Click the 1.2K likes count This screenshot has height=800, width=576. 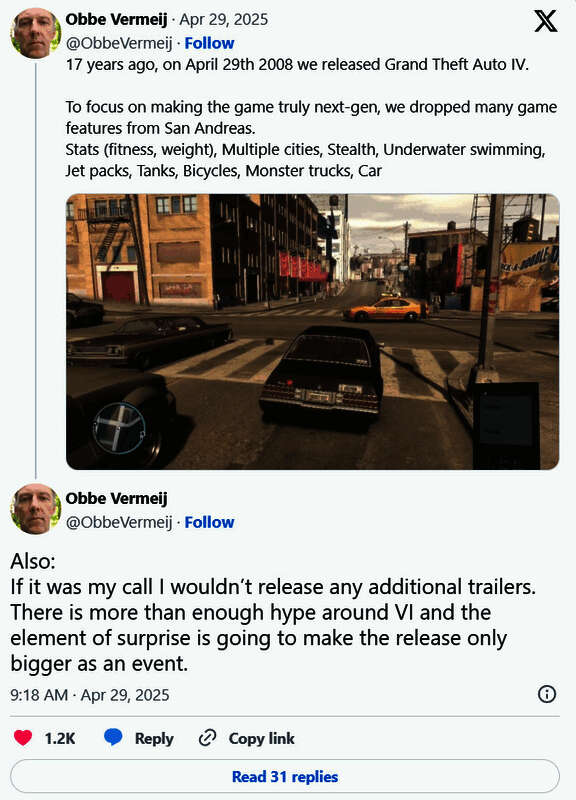60,738
